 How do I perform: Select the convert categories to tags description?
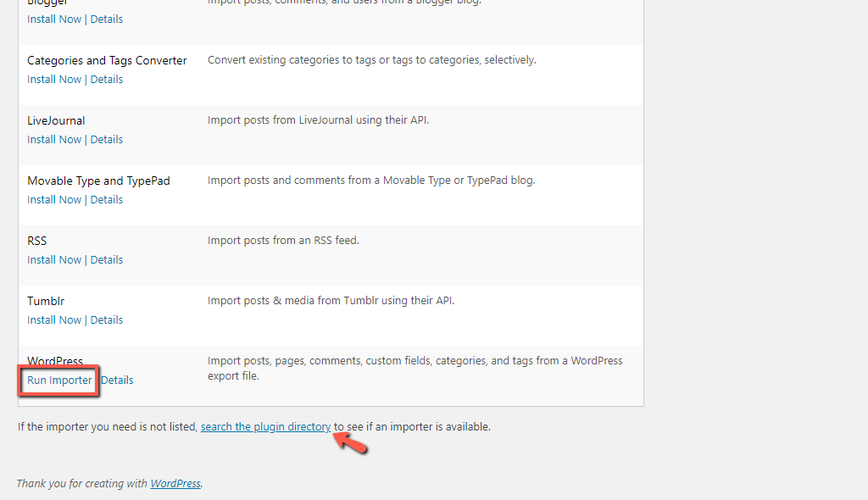pos(372,60)
